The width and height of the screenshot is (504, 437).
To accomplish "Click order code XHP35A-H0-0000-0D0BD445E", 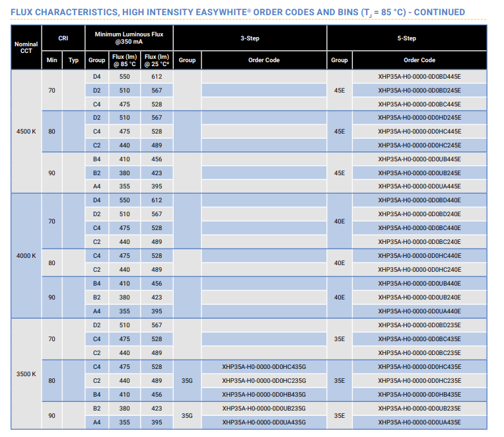I will click(419, 77).
